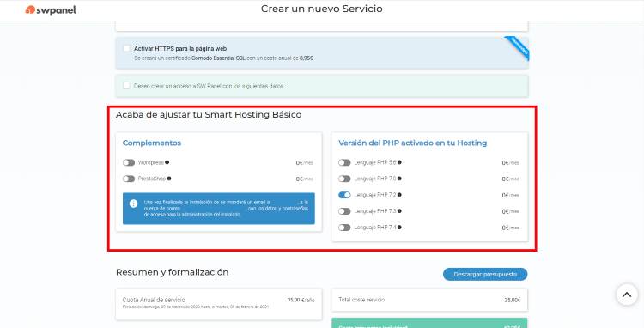Click the Comodo Essential SSL certificate line
This screenshot has height=328, width=644.
[223, 58]
